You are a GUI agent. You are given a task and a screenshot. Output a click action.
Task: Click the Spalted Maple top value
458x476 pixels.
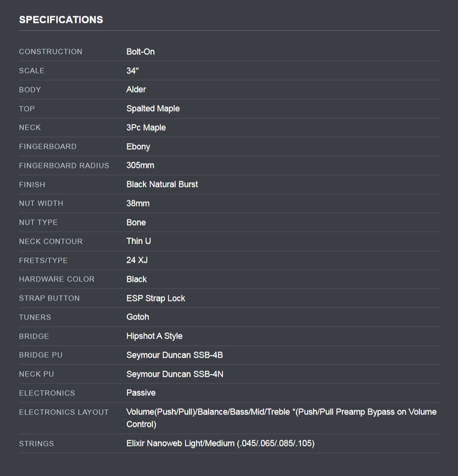click(x=153, y=109)
